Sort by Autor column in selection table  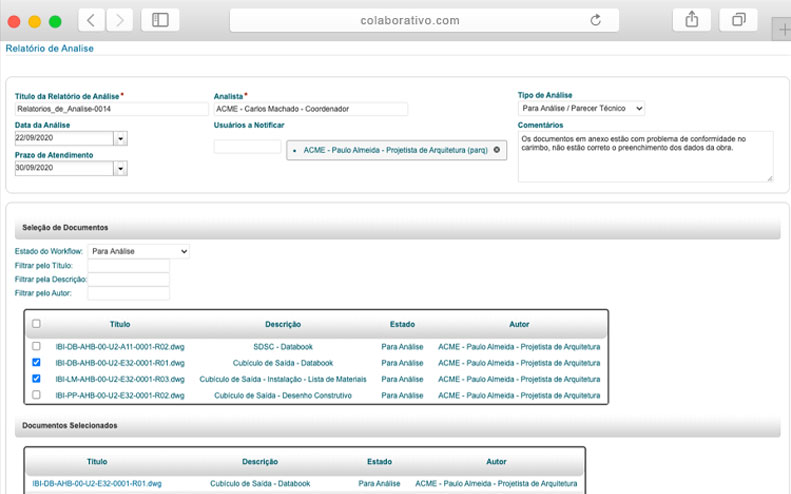click(x=519, y=324)
